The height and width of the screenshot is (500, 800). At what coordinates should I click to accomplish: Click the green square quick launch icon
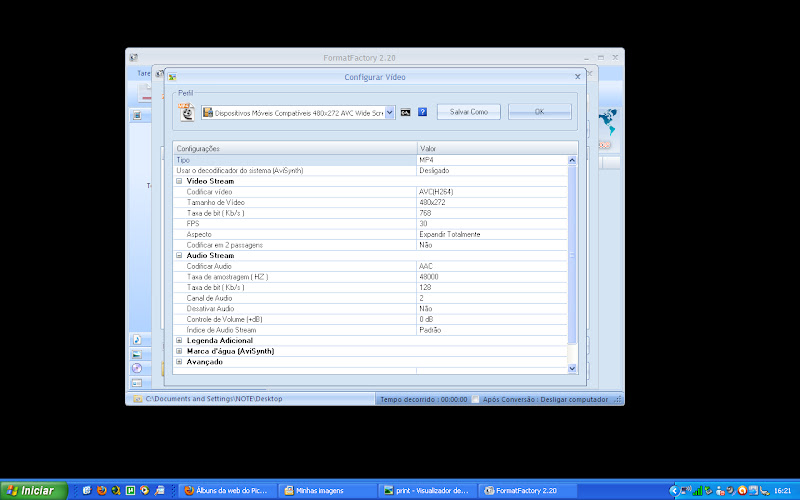coord(130,490)
